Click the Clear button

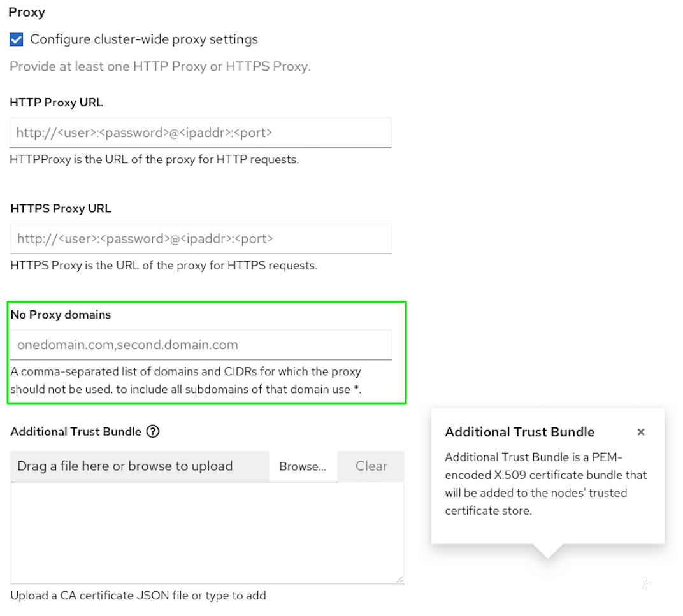pyautogui.click(x=371, y=466)
